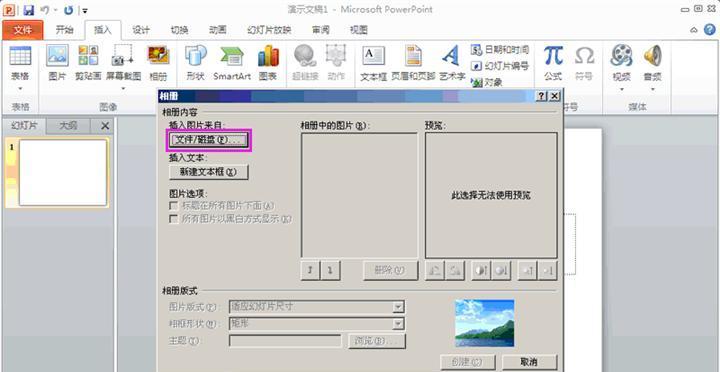The width and height of the screenshot is (720, 372).
Task: Select the 幻灯片 Slides pane tab
Action: pyautogui.click(x=24, y=125)
